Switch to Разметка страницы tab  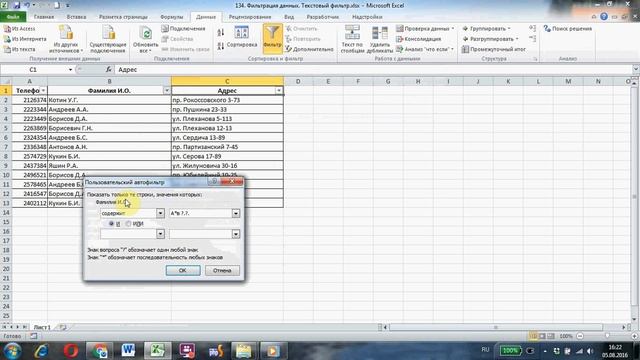tap(123, 17)
